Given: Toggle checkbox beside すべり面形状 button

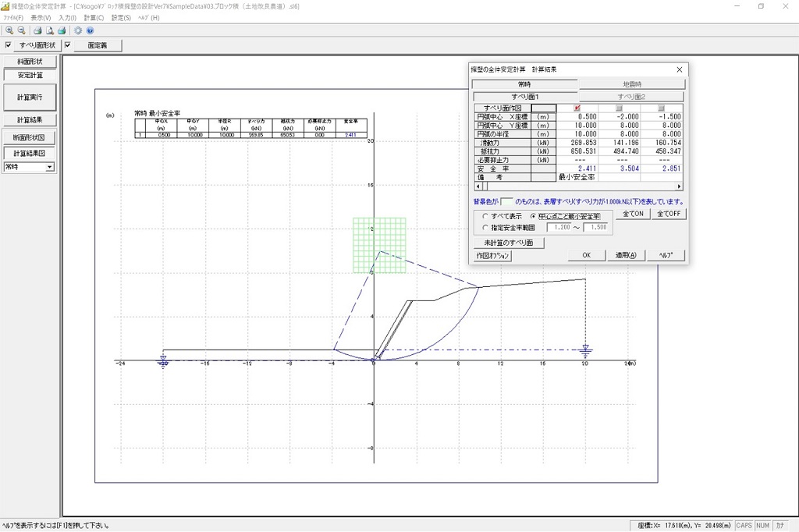Looking at the screenshot, I should 8,44.
